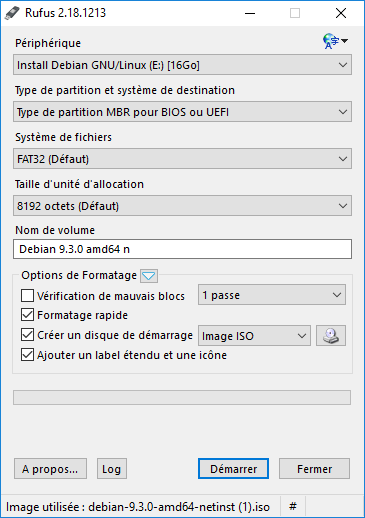The image size is (365, 518).
Task: Open the 8192 octets allocation size dropdown
Action: pyautogui.click(x=182, y=206)
